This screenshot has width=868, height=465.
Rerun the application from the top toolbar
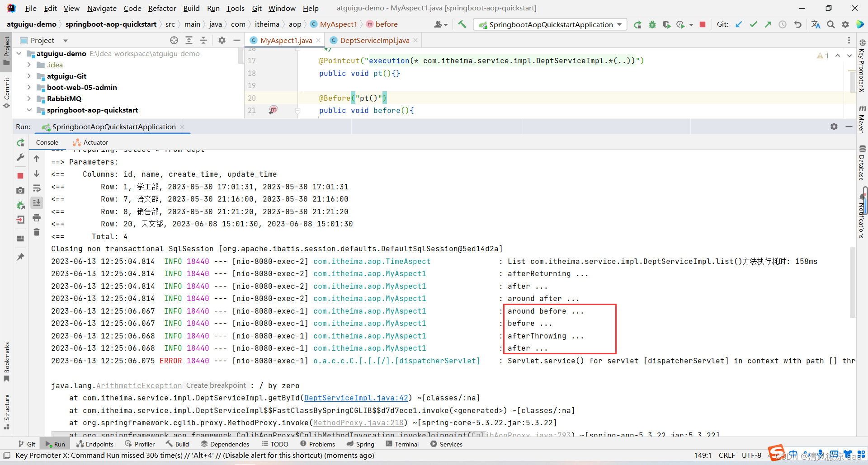[x=637, y=24]
